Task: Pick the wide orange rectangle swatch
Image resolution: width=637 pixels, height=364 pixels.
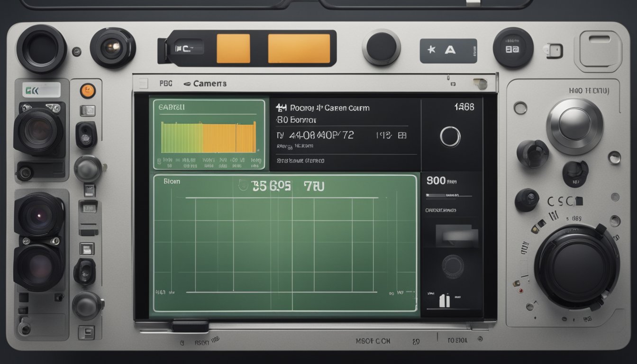Action: pos(299,48)
